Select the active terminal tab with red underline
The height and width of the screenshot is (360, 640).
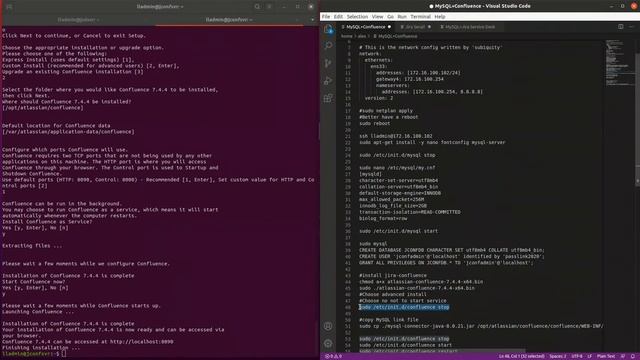[x=229, y=20]
